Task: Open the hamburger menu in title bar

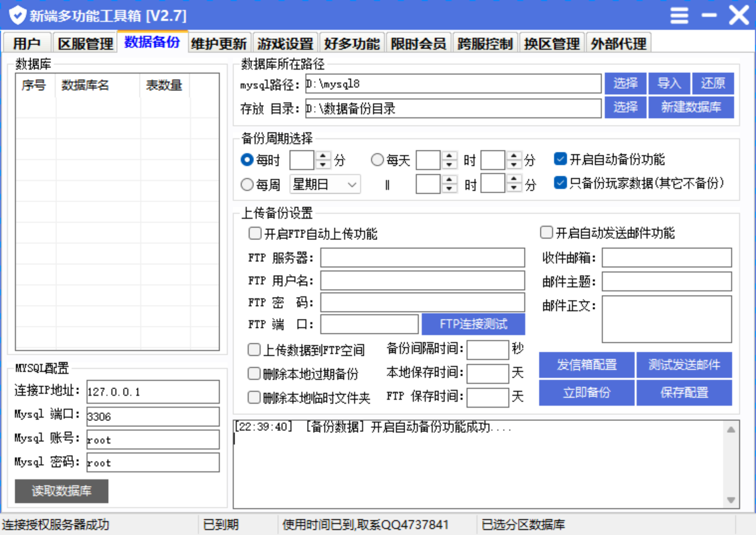Action: tap(679, 15)
